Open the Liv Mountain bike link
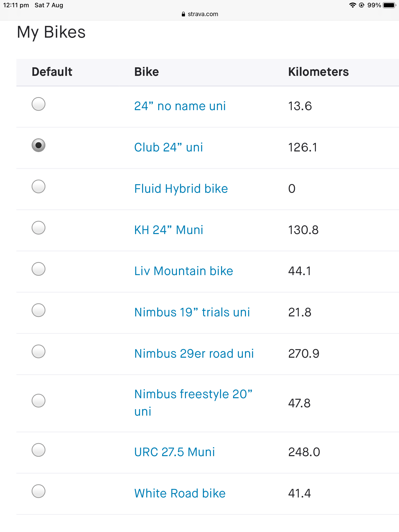399x532 pixels. (x=183, y=271)
